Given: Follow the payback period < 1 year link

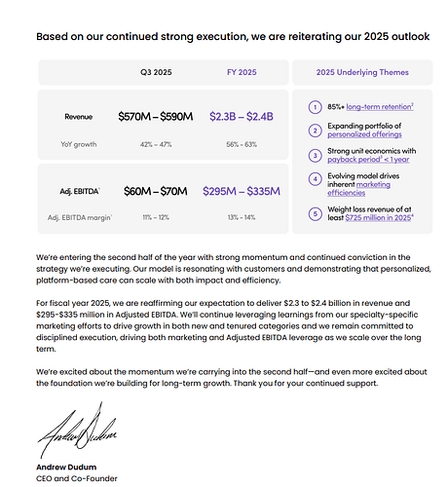Looking at the screenshot, I should tap(368, 160).
